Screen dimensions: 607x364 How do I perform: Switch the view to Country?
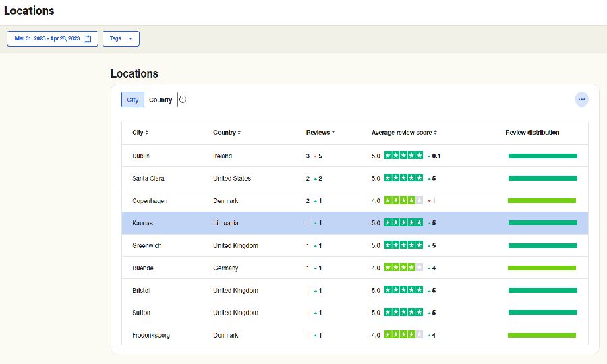point(161,100)
